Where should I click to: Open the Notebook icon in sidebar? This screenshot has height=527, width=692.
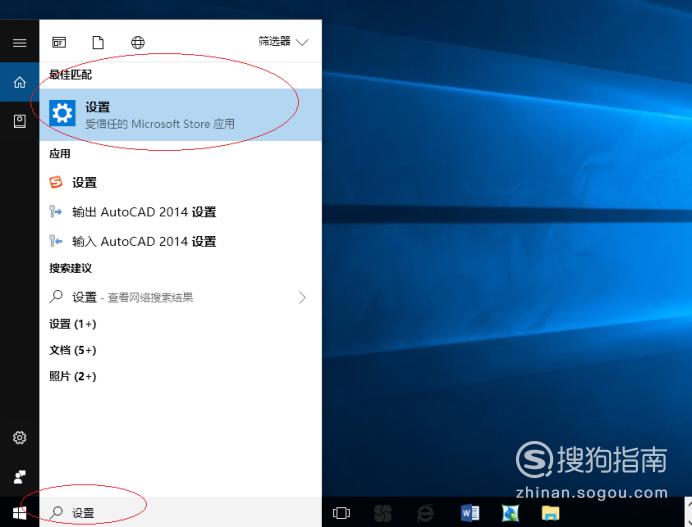(19, 121)
